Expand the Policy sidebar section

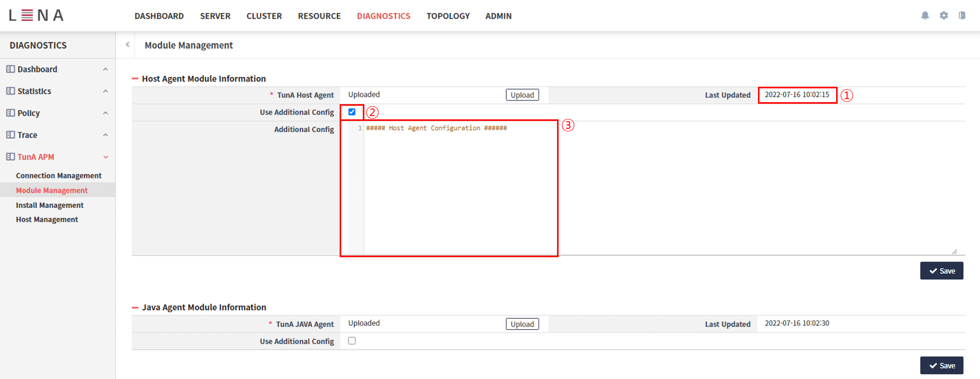pos(105,113)
